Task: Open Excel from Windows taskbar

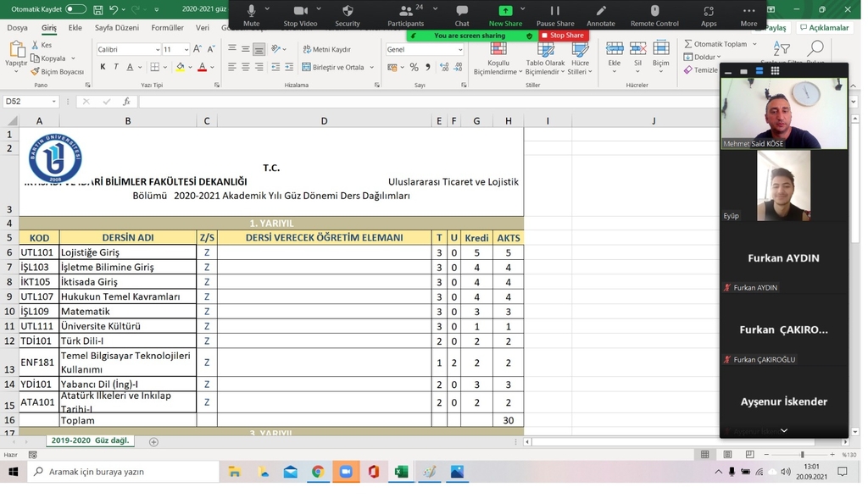Action: coord(401,472)
